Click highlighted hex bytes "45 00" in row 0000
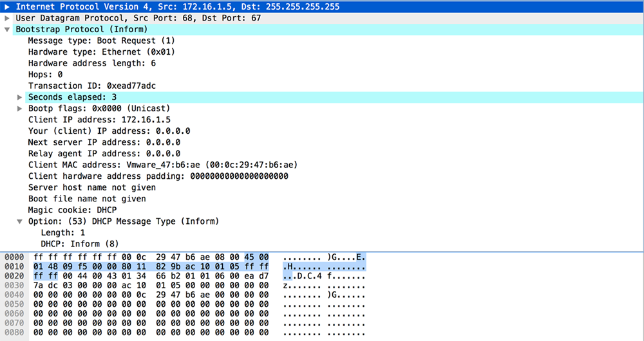Image resolution: width=644 pixels, height=341 pixels. tap(257, 257)
